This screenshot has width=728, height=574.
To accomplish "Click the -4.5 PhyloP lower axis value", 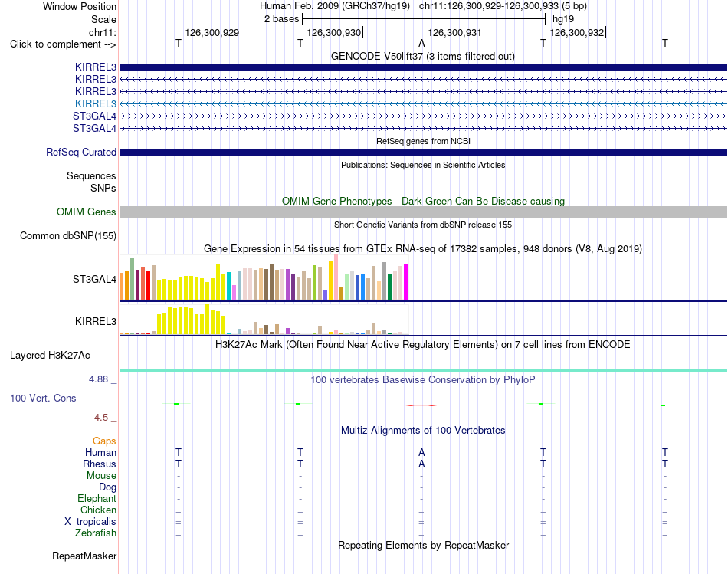I will 100,418.
